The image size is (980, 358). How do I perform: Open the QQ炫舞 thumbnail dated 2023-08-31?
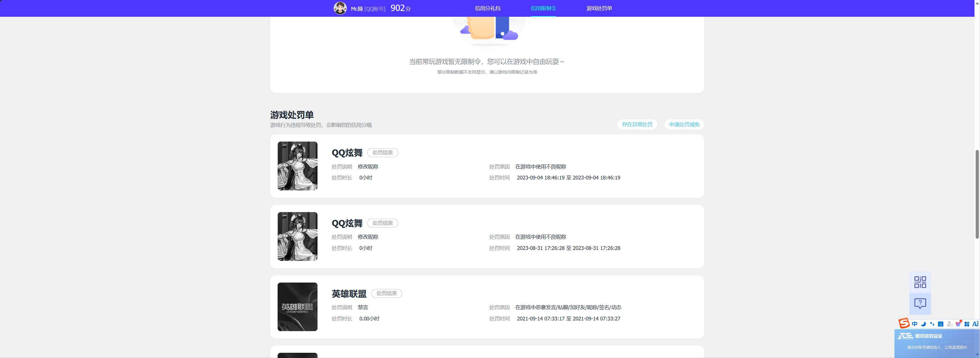pos(297,236)
